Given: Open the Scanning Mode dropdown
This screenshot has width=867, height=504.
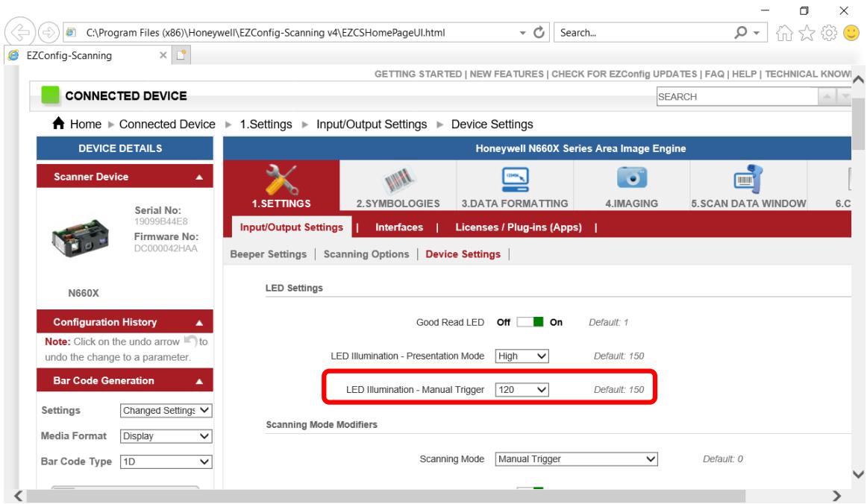Looking at the screenshot, I should (x=576, y=459).
